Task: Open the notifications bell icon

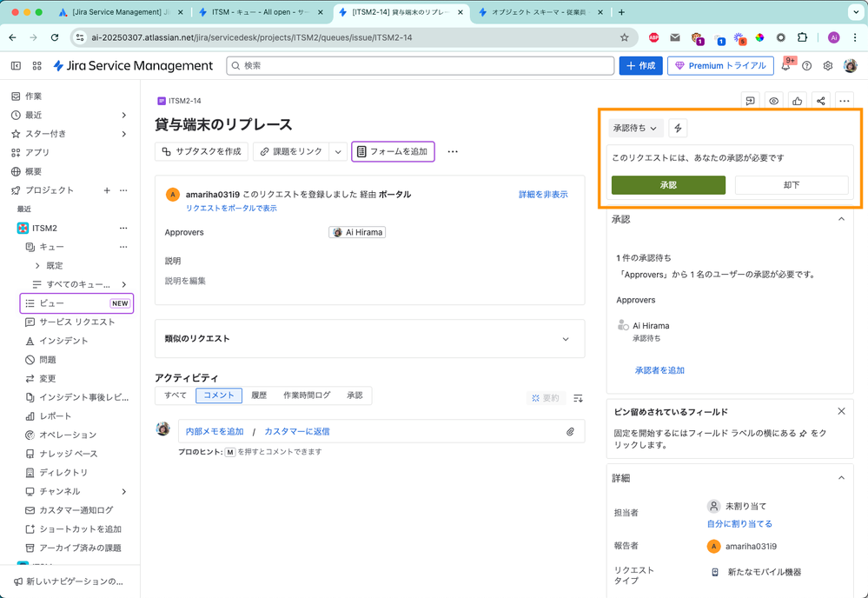Action: [785, 65]
